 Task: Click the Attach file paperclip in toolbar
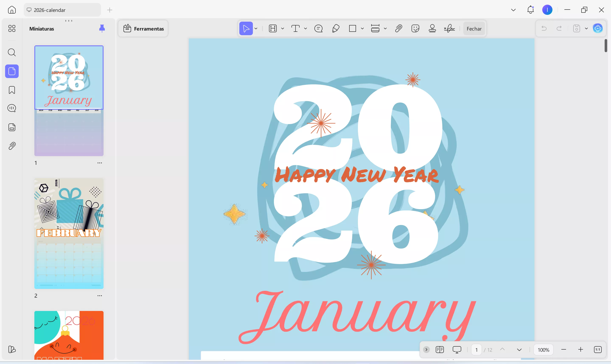coord(399,29)
